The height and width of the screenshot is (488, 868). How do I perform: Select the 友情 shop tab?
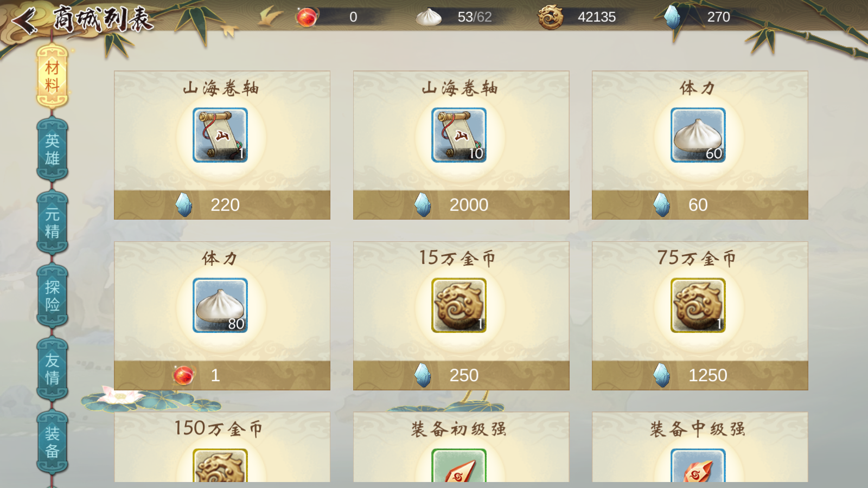(52, 369)
